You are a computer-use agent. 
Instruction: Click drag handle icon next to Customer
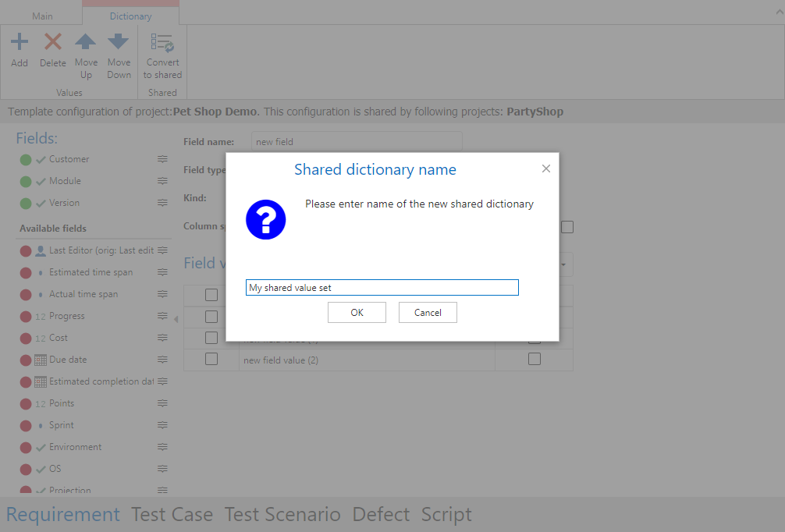[x=162, y=159]
